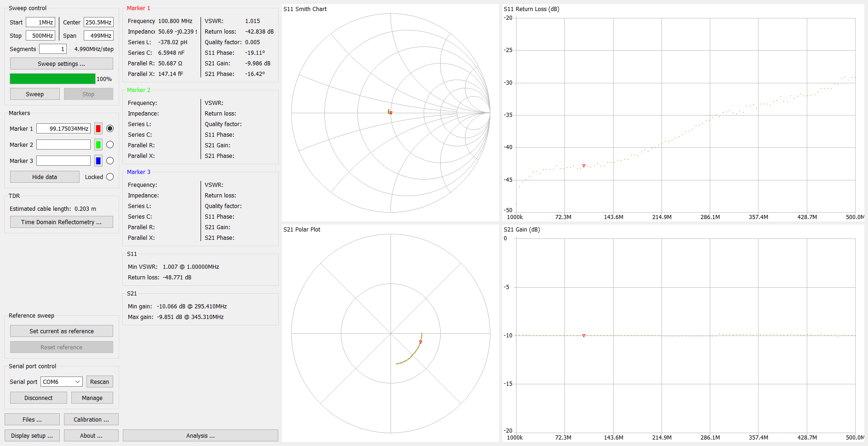Click Set current as reference

(61, 331)
